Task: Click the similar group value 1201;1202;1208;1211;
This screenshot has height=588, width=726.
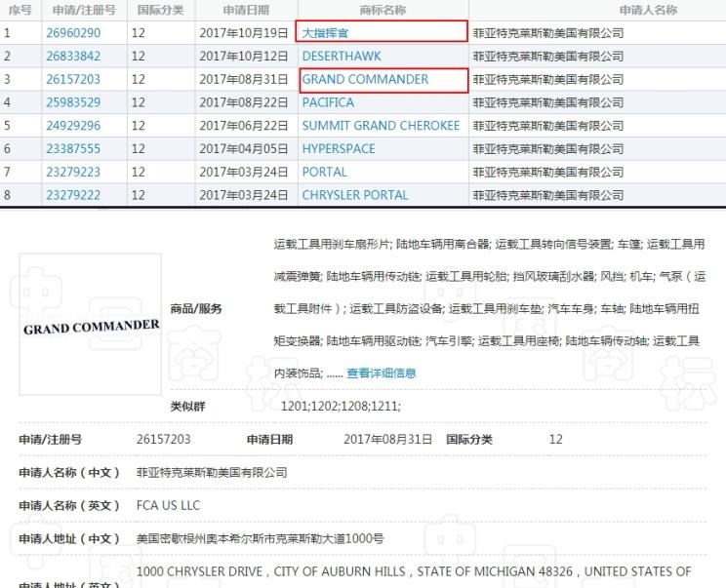Action: pos(341,407)
